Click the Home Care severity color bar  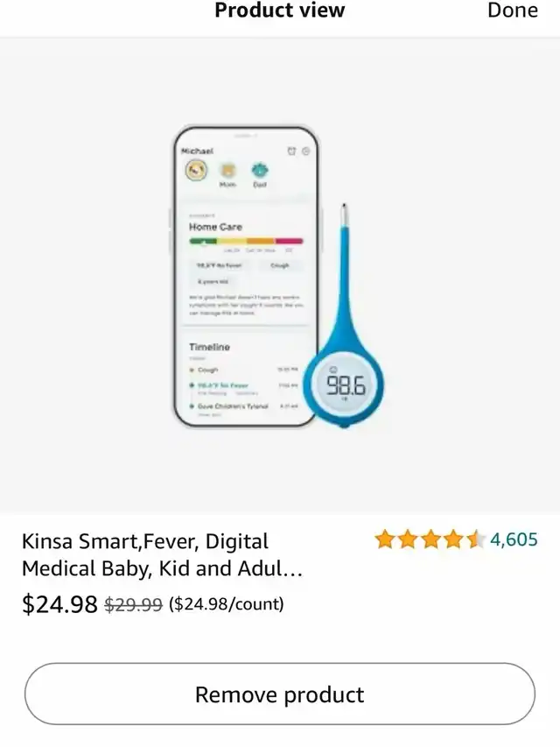[x=246, y=241]
